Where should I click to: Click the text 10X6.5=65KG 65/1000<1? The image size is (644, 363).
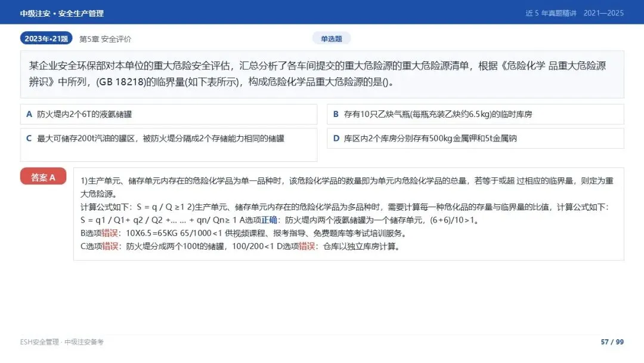[x=174, y=233]
